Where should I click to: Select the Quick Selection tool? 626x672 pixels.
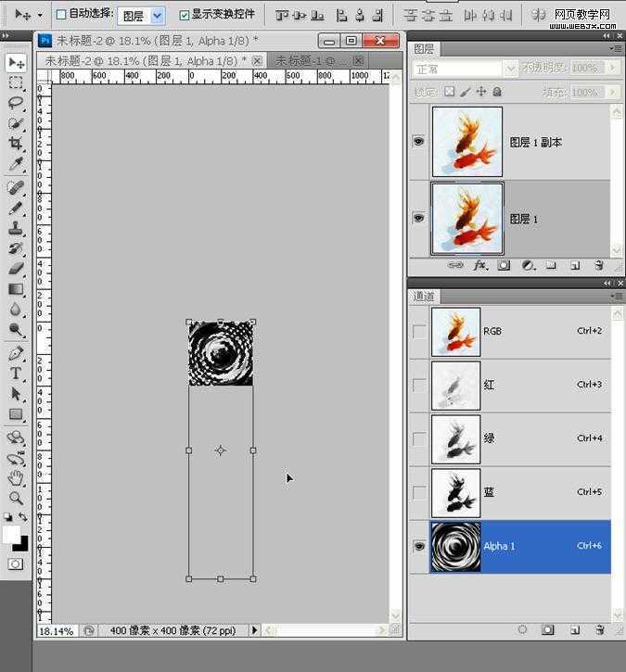click(x=17, y=123)
